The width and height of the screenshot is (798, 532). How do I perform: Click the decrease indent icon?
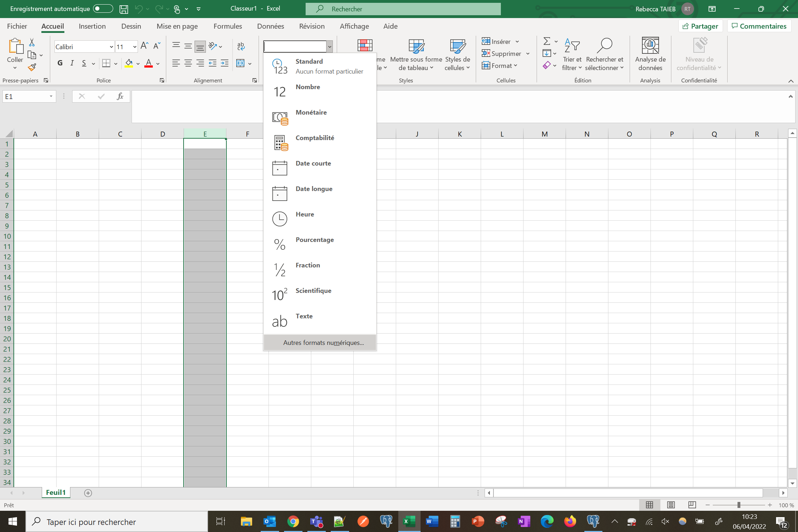point(213,63)
